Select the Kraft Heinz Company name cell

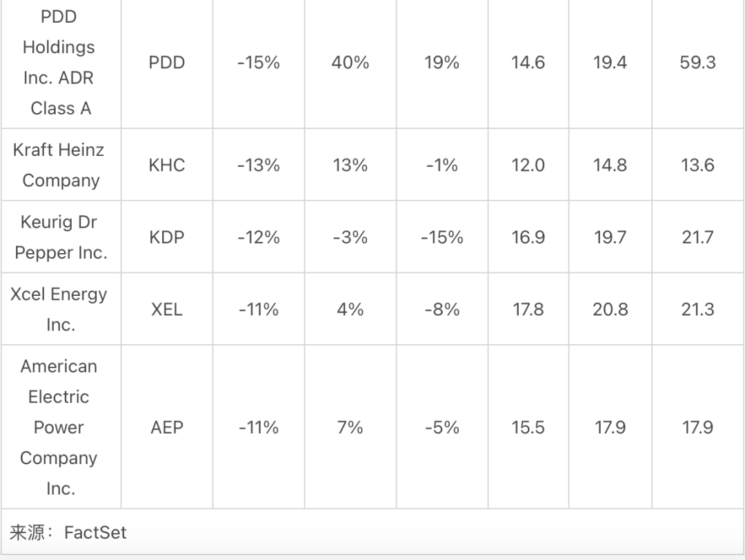(x=61, y=165)
